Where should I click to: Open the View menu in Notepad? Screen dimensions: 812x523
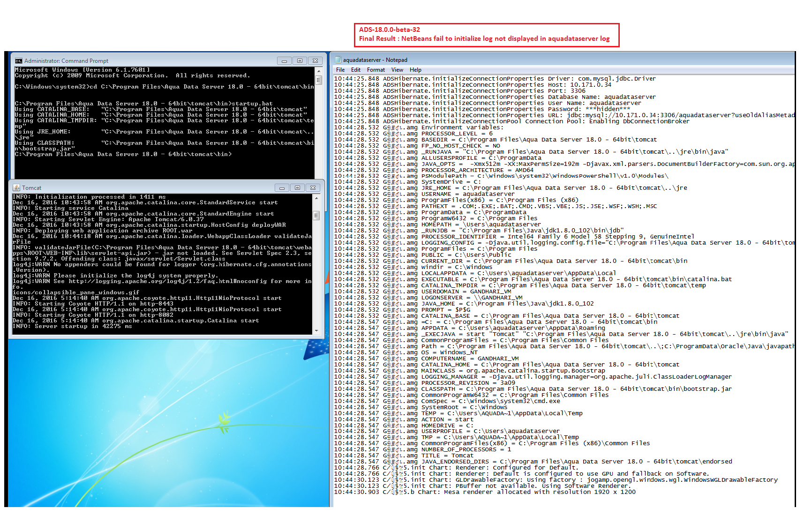(x=397, y=70)
